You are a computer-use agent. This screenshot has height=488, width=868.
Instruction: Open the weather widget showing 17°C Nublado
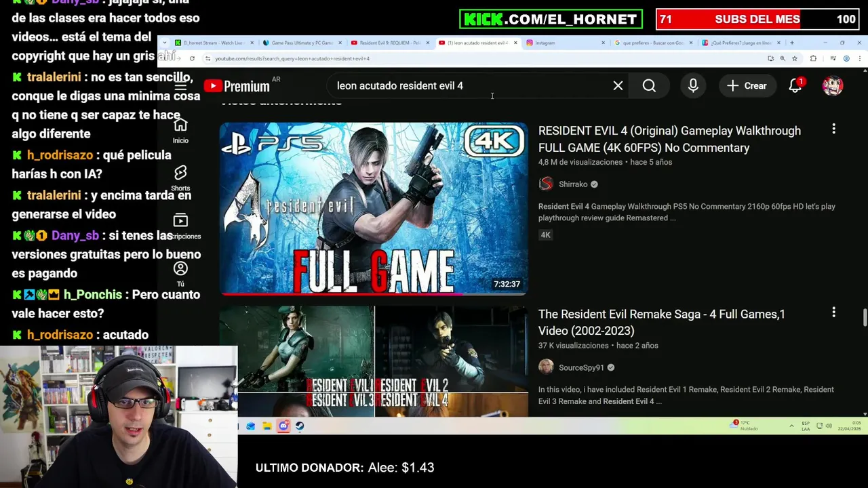coord(745,426)
